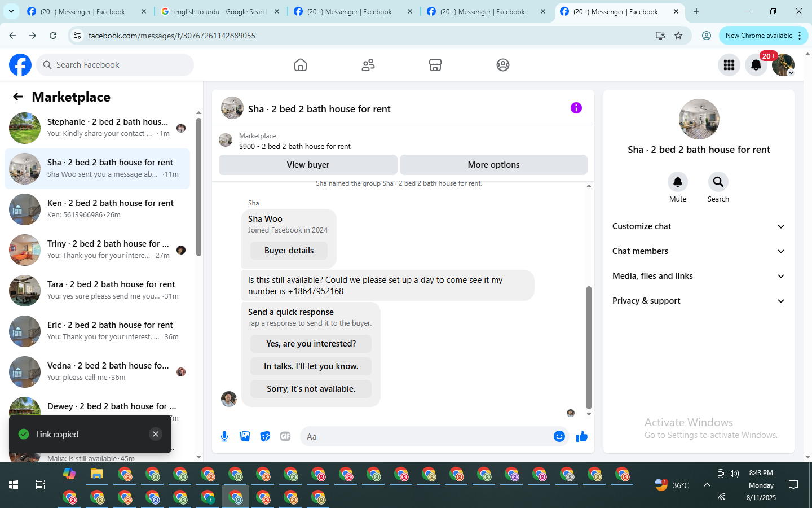Open the Facebook menu grid icon
Screen dimensions: 812x508
click(x=729, y=65)
